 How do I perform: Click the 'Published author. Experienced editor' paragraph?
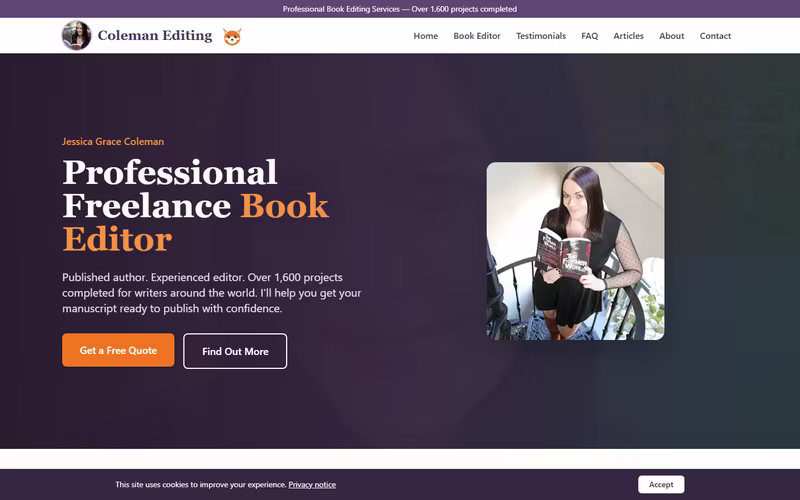point(212,293)
